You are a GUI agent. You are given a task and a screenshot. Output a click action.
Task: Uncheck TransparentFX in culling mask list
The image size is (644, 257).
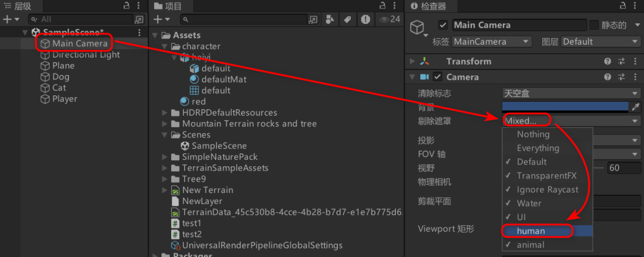tap(548, 176)
